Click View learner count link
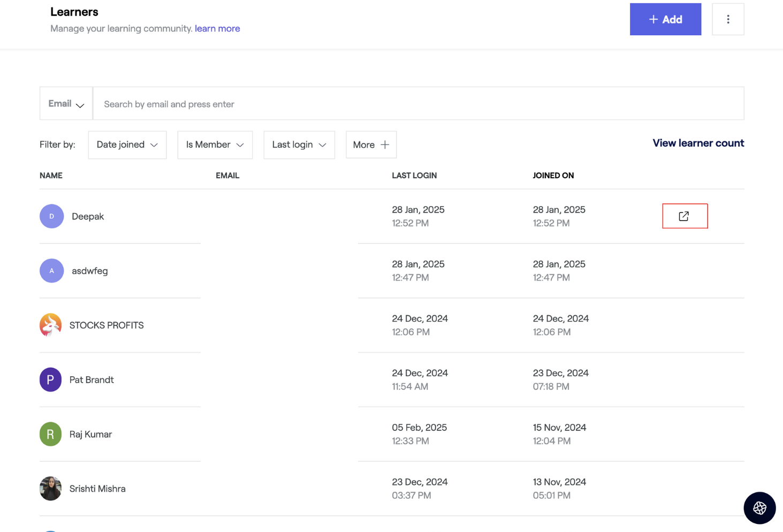This screenshot has width=783, height=532. point(698,143)
